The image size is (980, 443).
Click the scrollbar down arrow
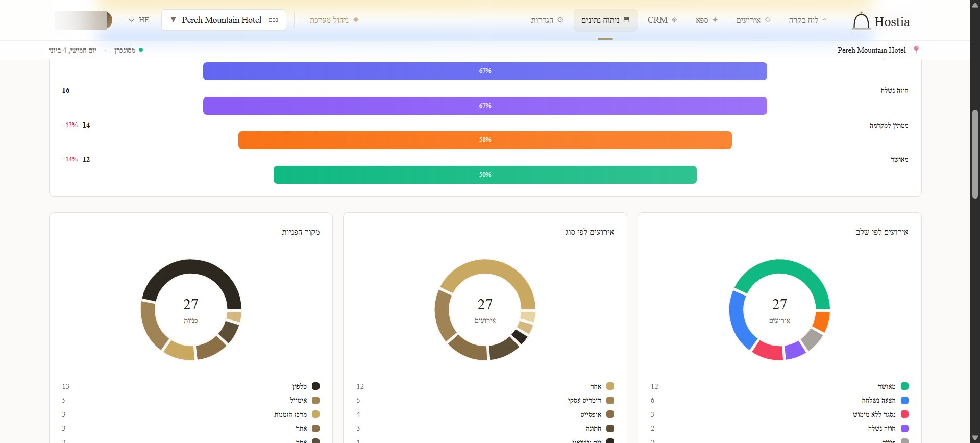975,438
